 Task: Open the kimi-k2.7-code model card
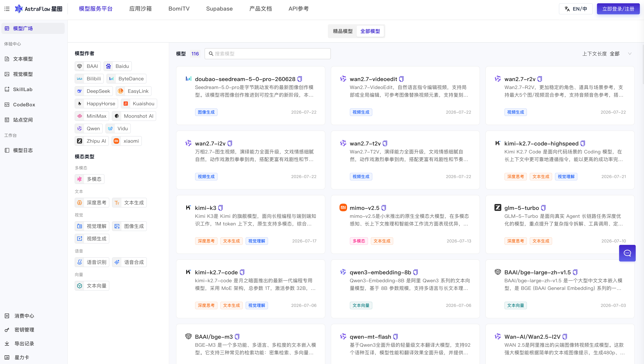pyautogui.click(x=251, y=289)
